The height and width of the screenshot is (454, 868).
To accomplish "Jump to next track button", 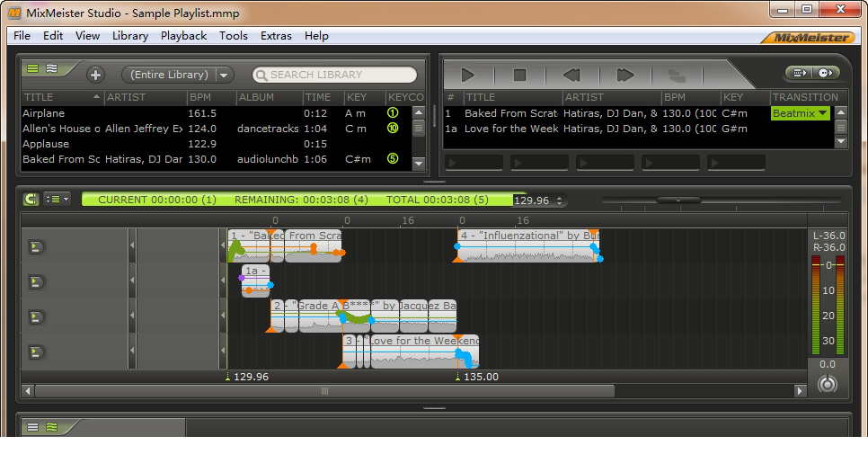I will [624, 75].
